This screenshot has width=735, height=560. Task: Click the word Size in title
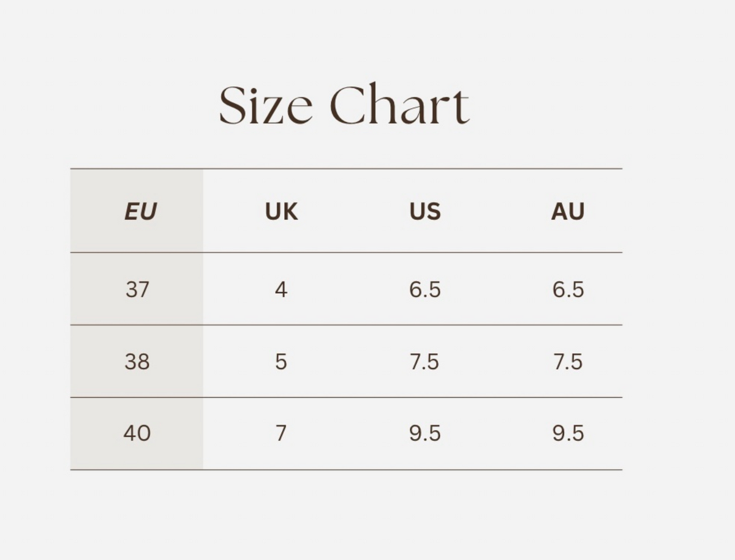tap(266, 106)
